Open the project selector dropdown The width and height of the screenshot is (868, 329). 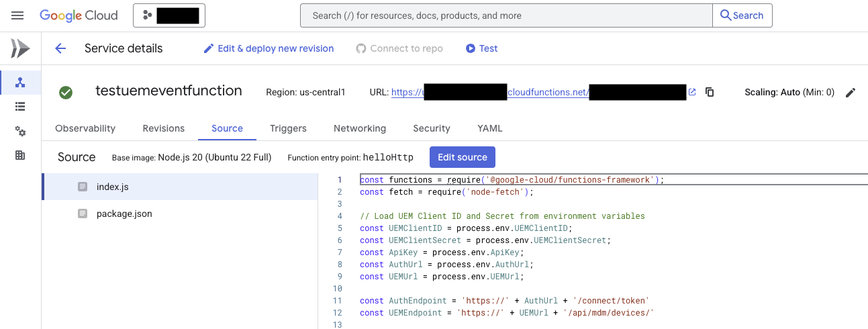[169, 15]
